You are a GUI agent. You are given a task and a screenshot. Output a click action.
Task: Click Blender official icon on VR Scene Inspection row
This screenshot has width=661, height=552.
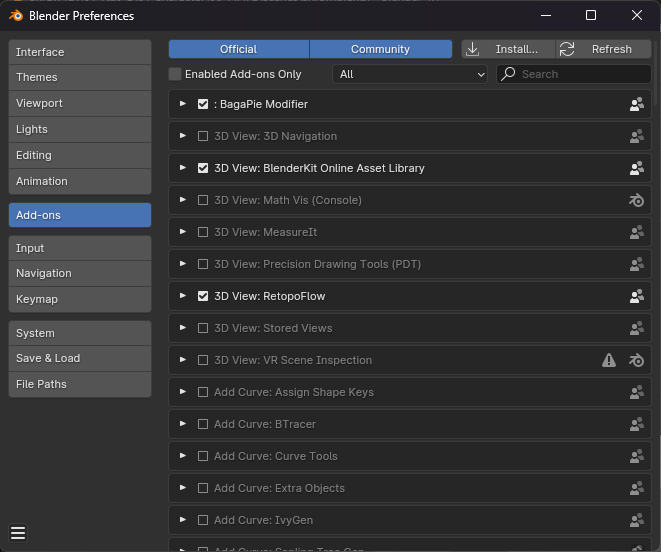pos(637,360)
